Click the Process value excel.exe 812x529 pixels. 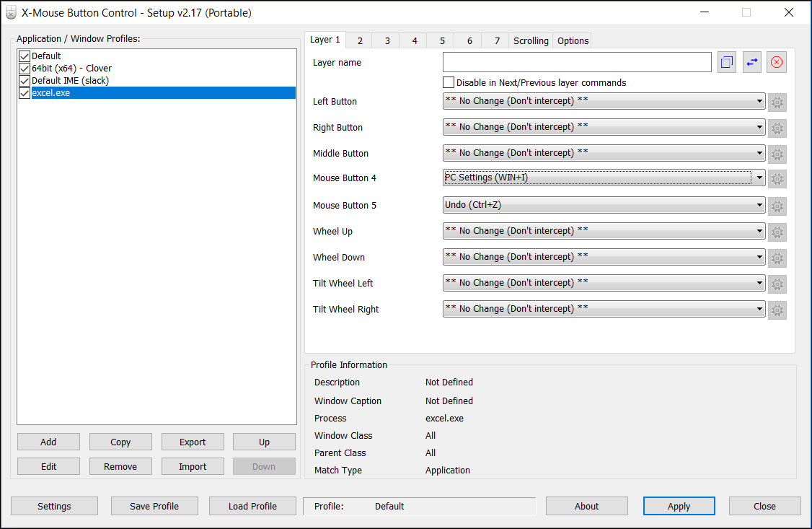(444, 418)
